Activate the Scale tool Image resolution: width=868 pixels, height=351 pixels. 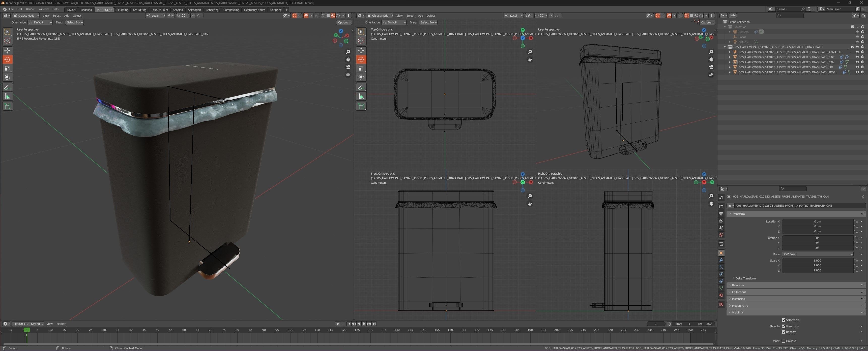(7, 68)
